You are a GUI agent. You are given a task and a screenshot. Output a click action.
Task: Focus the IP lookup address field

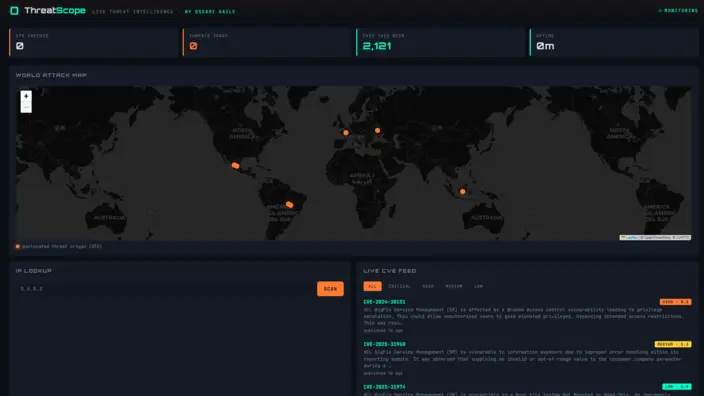point(165,289)
